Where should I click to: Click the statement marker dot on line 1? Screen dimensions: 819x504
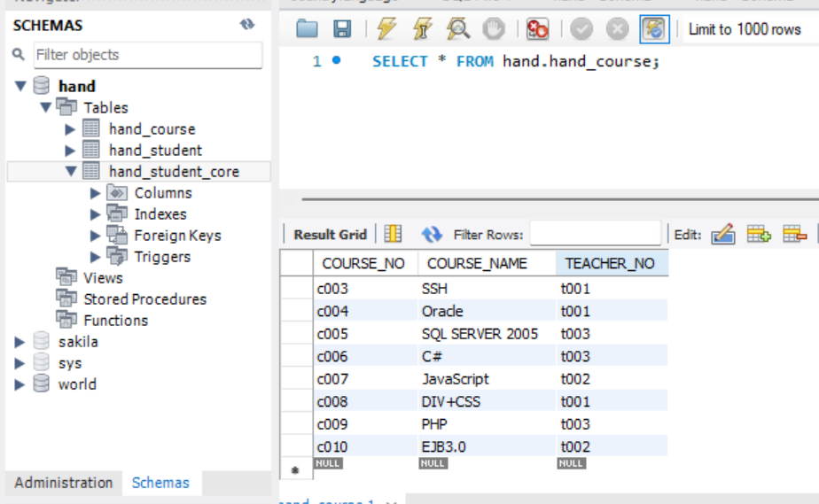coord(337,60)
